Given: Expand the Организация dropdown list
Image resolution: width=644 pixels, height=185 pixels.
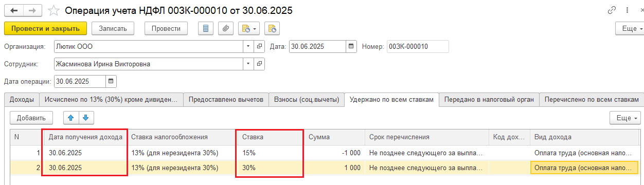Looking at the screenshot, I should 248,46.
